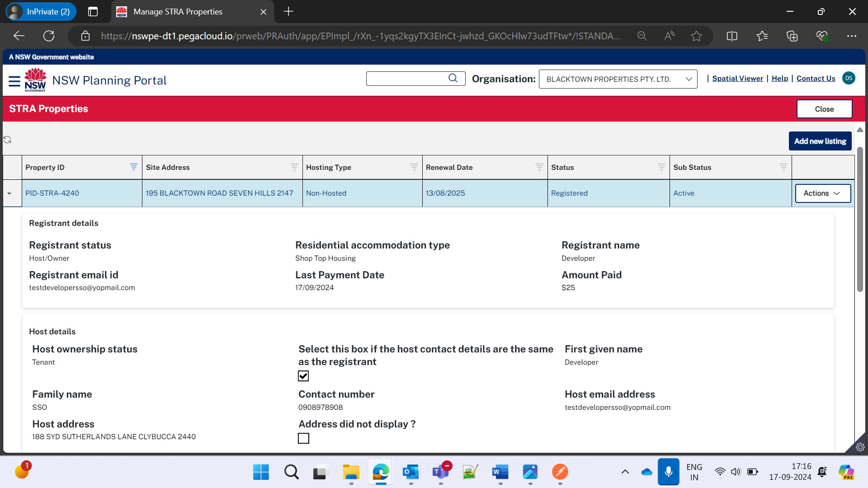Expand the Actions dropdown for PID-STRA-4240
This screenshot has width=868, height=488.
(823, 193)
